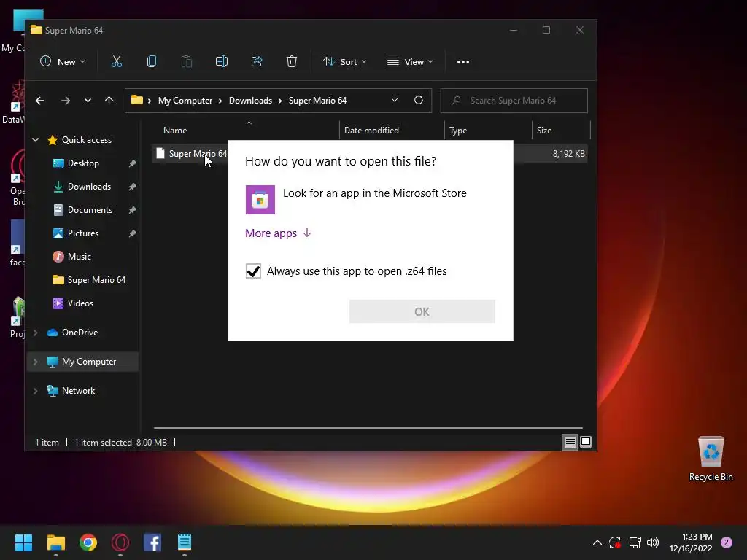Open the Sort dropdown menu
The height and width of the screenshot is (560, 747).
[x=344, y=61]
